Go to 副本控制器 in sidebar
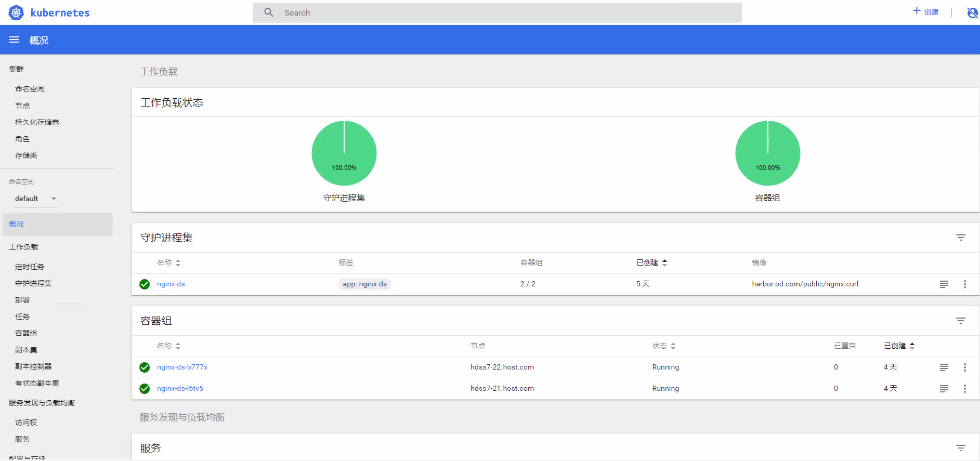The width and height of the screenshot is (980, 461). click(33, 366)
